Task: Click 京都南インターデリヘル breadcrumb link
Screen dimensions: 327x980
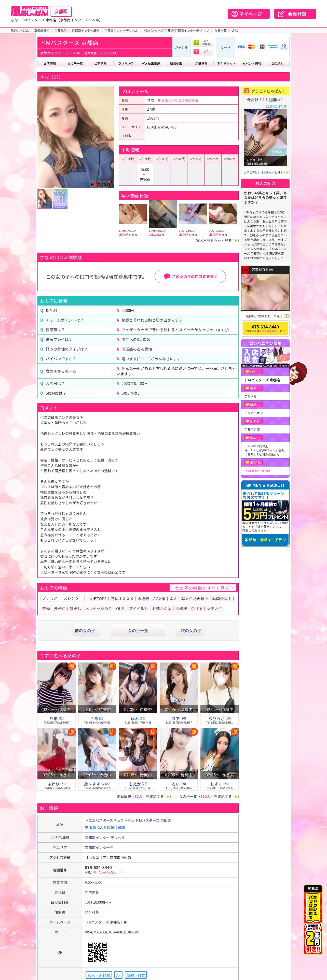Action: 121,31
